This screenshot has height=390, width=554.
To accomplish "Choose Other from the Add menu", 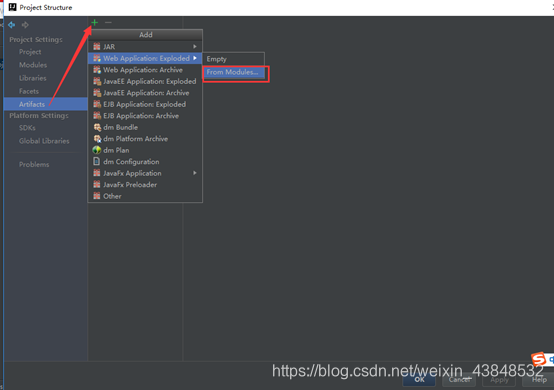I will tap(145, 196).
